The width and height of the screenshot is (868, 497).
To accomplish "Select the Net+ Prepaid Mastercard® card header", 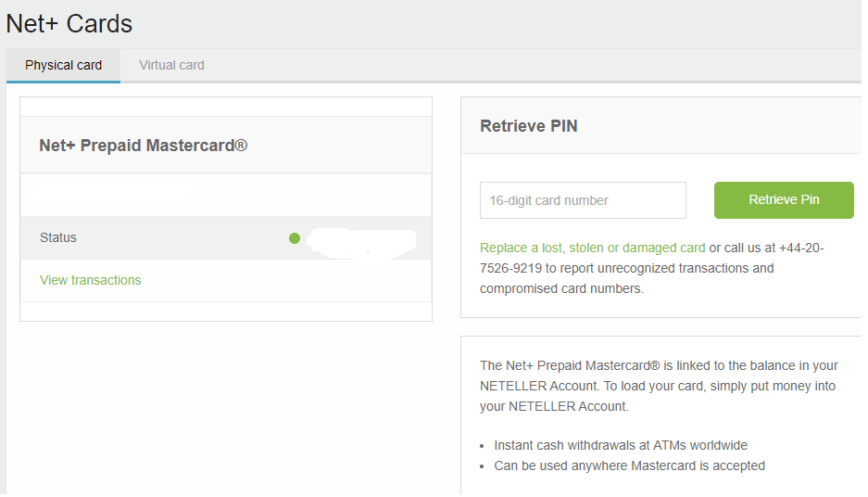I will pos(226,146).
